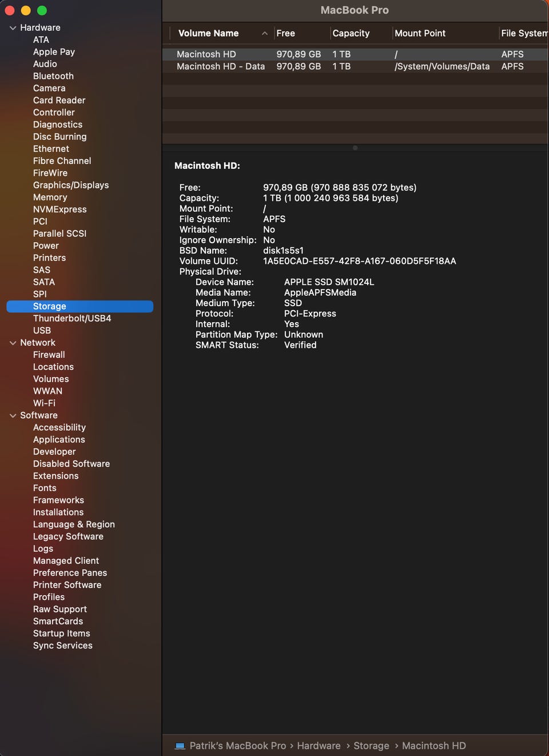Screen dimensions: 549x756
Task: Open Thunderbolt/USB4 category
Action: click(72, 318)
